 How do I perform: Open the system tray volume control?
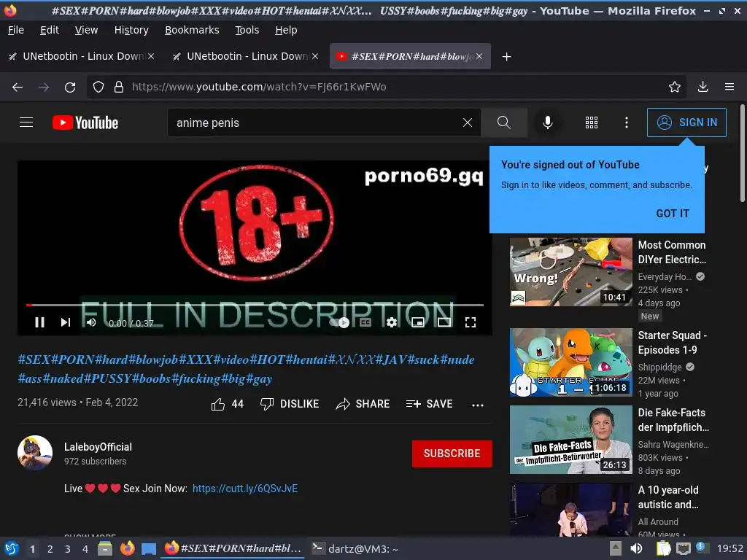tap(636, 548)
